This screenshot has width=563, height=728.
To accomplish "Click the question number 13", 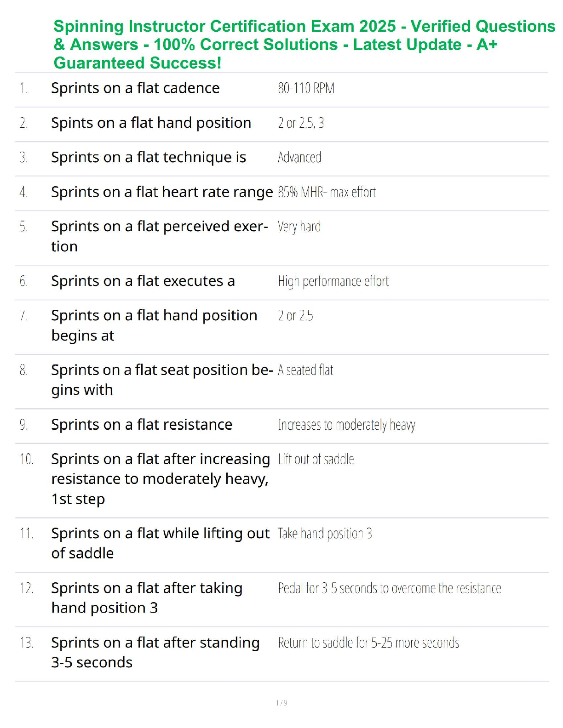I will click(26, 643).
